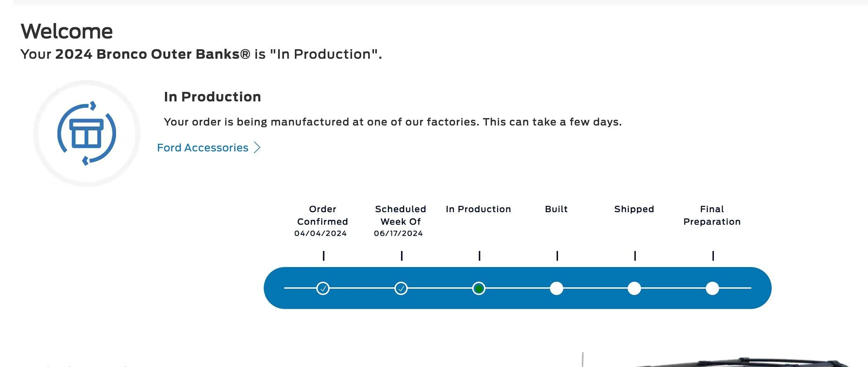
Task: Click the 06/17/2024 scheduled date
Action: coord(398,233)
